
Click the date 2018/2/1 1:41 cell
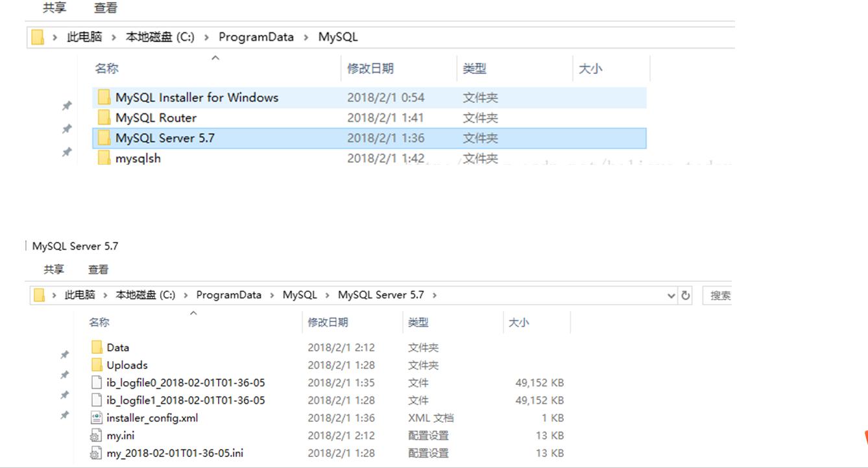click(x=386, y=118)
